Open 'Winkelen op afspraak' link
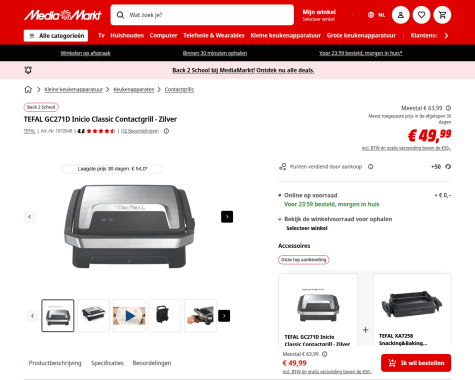The image size is (475, 380). pyautogui.click(x=85, y=53)
